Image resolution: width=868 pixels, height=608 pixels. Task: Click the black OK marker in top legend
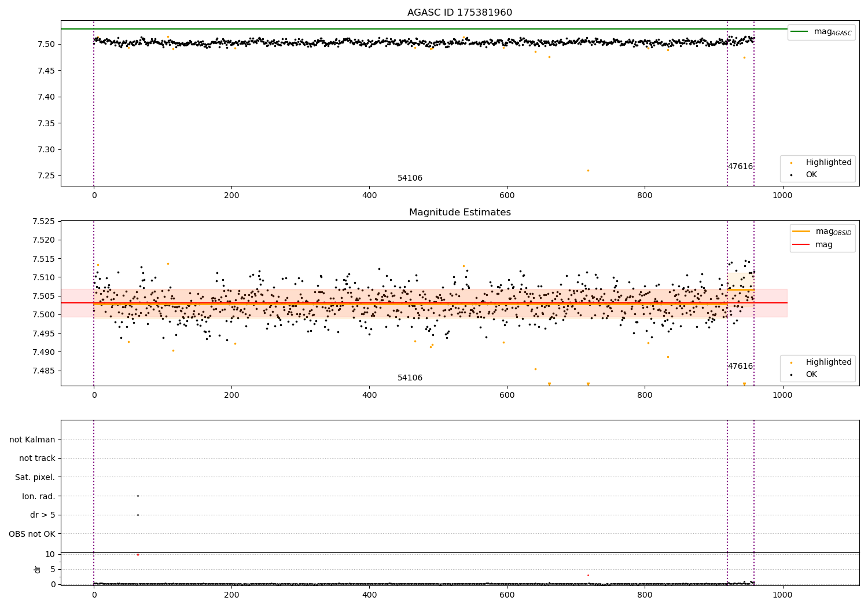click(791, 175)
